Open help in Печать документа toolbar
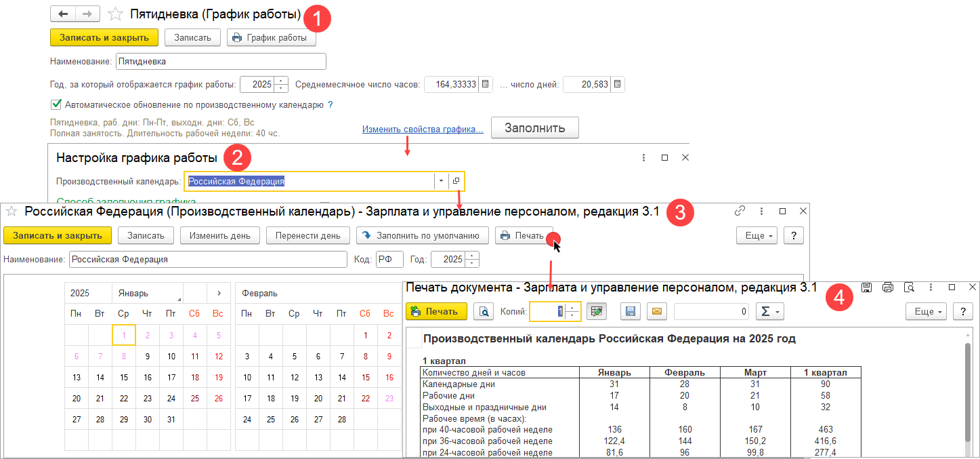The image size is (980, 459). [962, 311]
